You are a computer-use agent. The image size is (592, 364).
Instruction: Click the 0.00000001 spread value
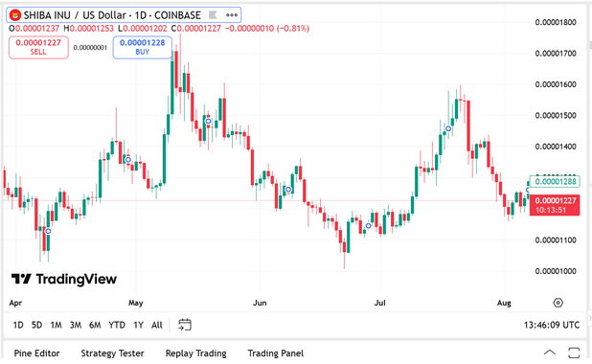pos(90,48)
